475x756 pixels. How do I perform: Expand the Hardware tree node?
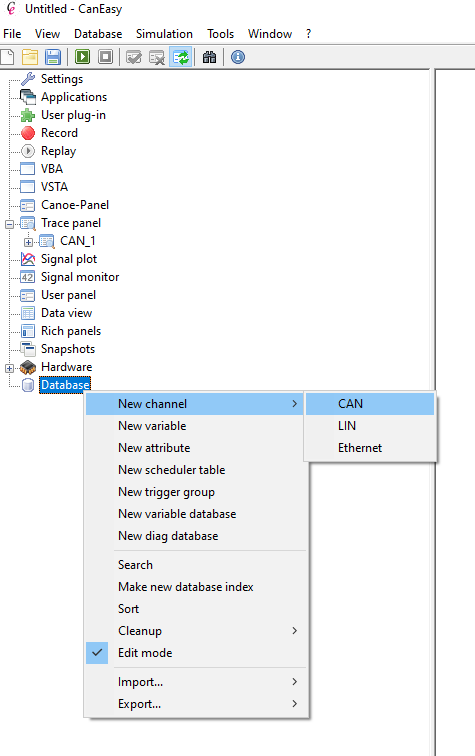[x=9, y=368]
